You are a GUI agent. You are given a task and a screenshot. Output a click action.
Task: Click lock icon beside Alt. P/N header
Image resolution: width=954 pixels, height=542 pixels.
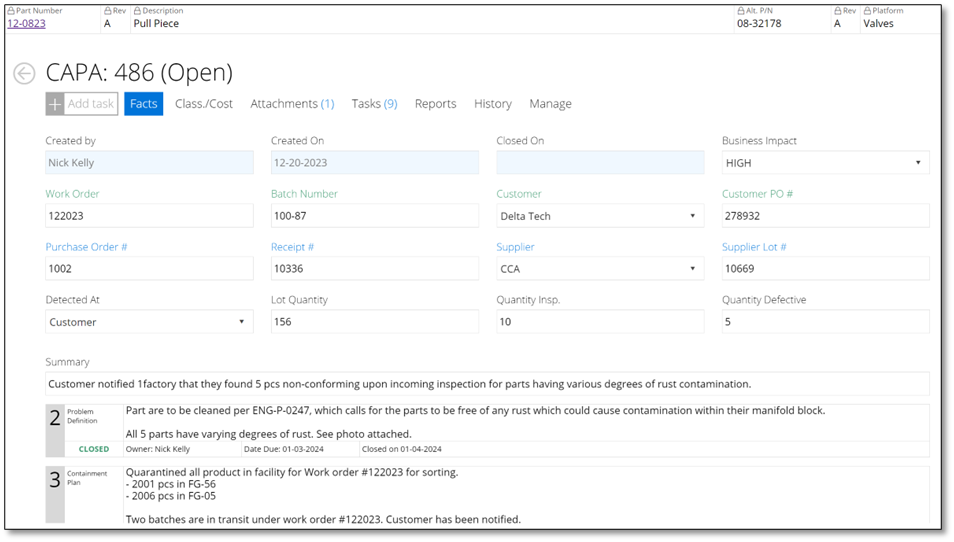pyautogui.click(x=740, y=11)
